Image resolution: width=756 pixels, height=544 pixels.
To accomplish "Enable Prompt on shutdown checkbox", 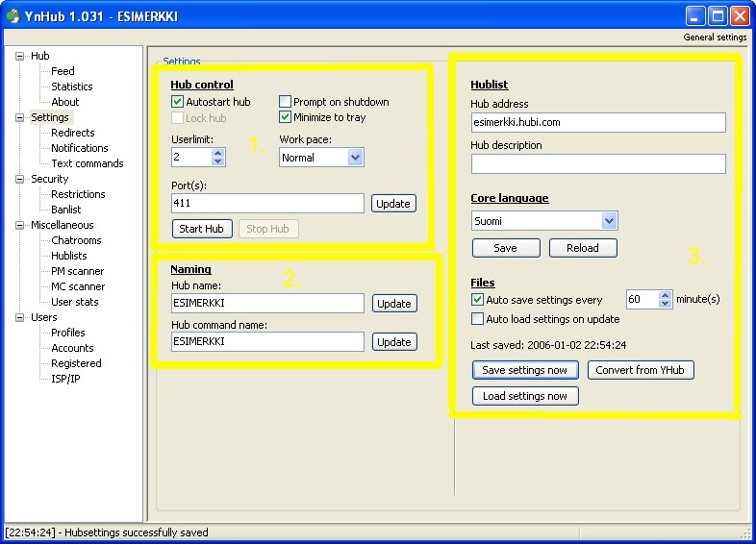I will (x=285, y=102).
